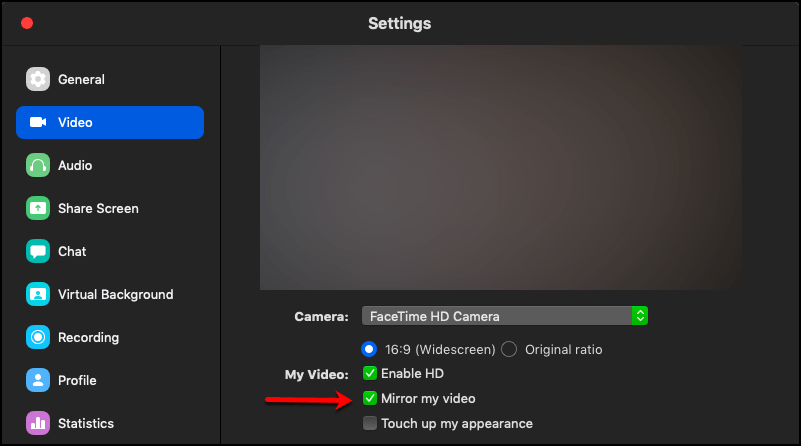
Task: Enable Touch up my appearance
Action: click(x=370, y=423)
